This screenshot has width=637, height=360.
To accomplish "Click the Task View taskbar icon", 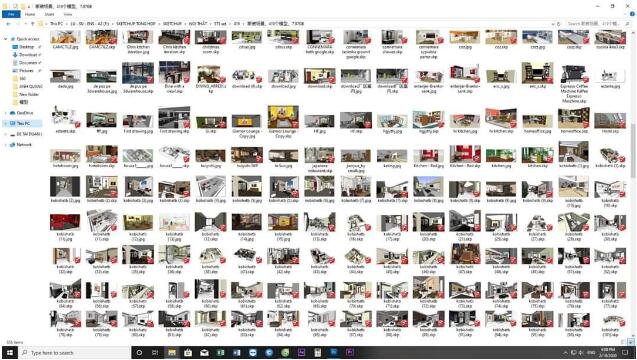I will (x=155, y=353).
